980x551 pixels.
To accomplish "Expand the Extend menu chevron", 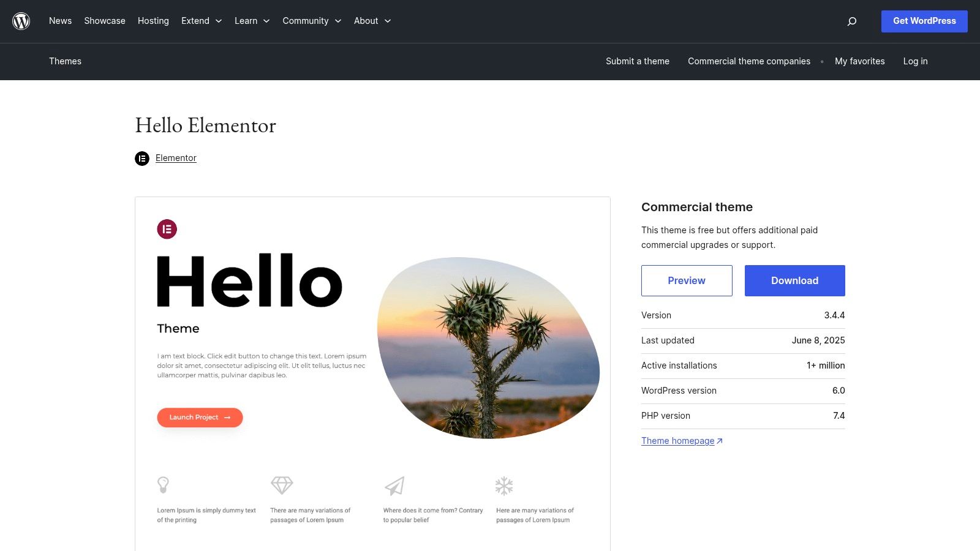I will [219, 21].
